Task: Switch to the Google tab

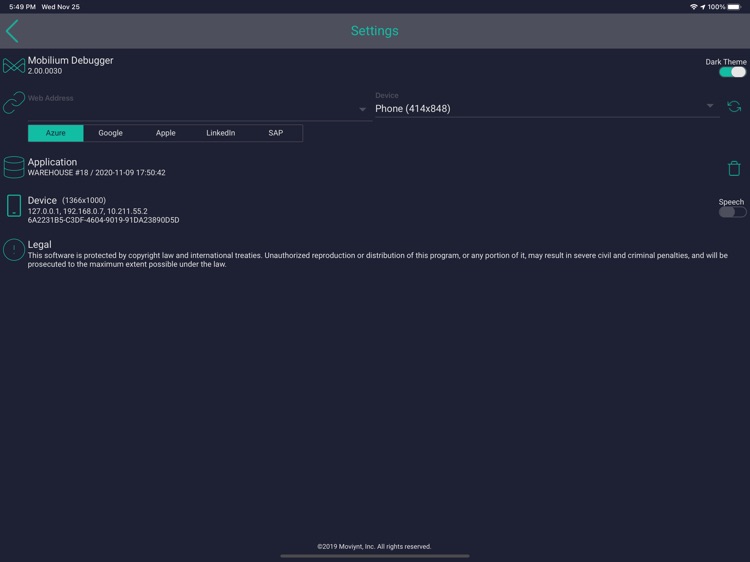Action: 110,133
